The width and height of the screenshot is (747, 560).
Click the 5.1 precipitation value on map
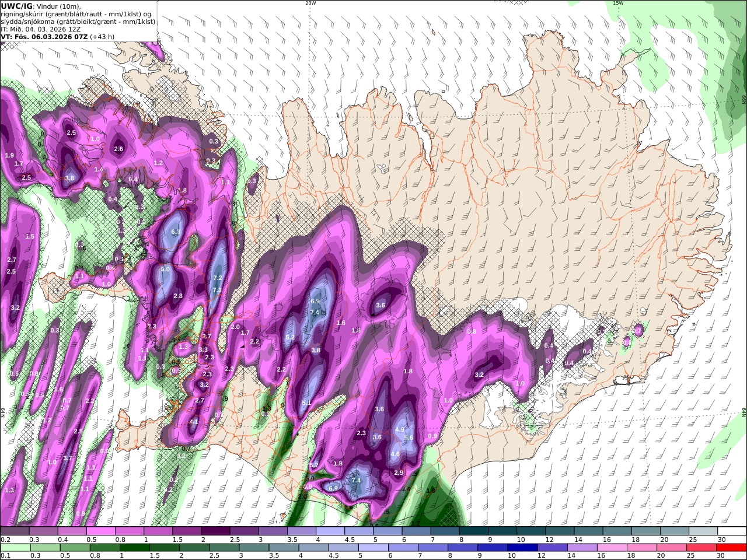[306, 403]
